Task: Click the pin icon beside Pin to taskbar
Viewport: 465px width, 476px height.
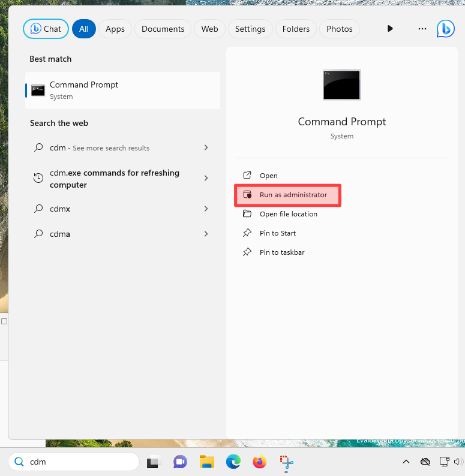Action: [247, 252]
